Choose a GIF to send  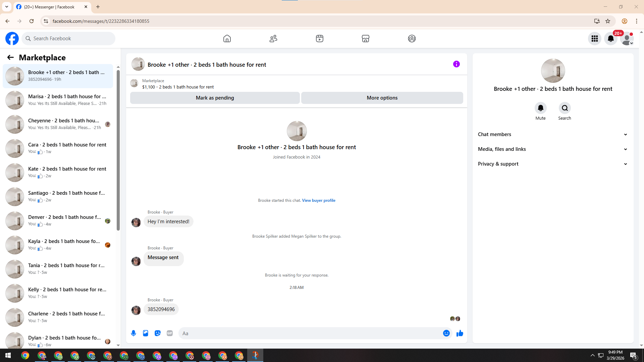(x=170, y=333)
